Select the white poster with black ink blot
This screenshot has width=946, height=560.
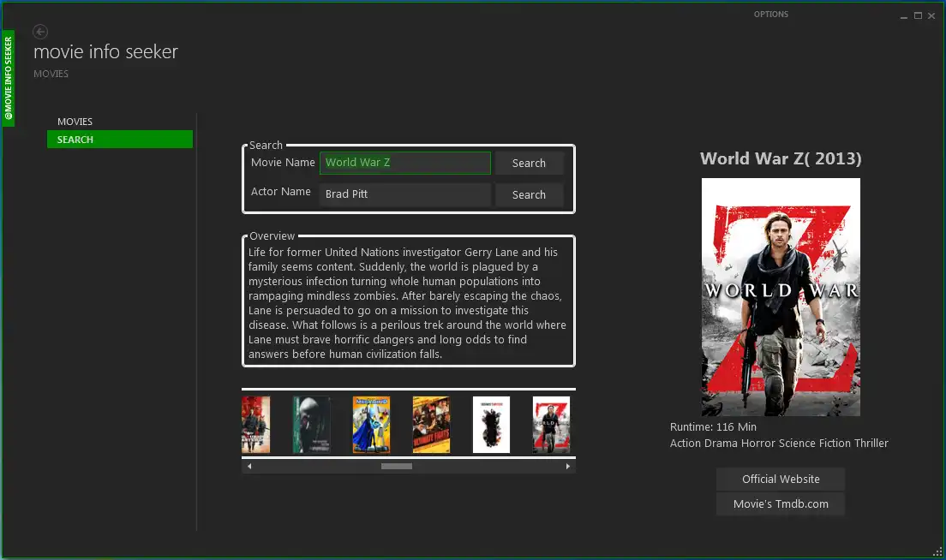(x=491, y=425)
